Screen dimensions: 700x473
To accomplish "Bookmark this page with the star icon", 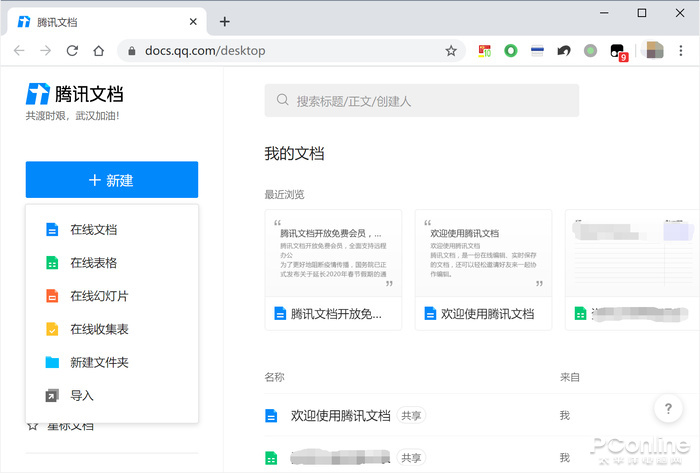I will coord(451,51).
